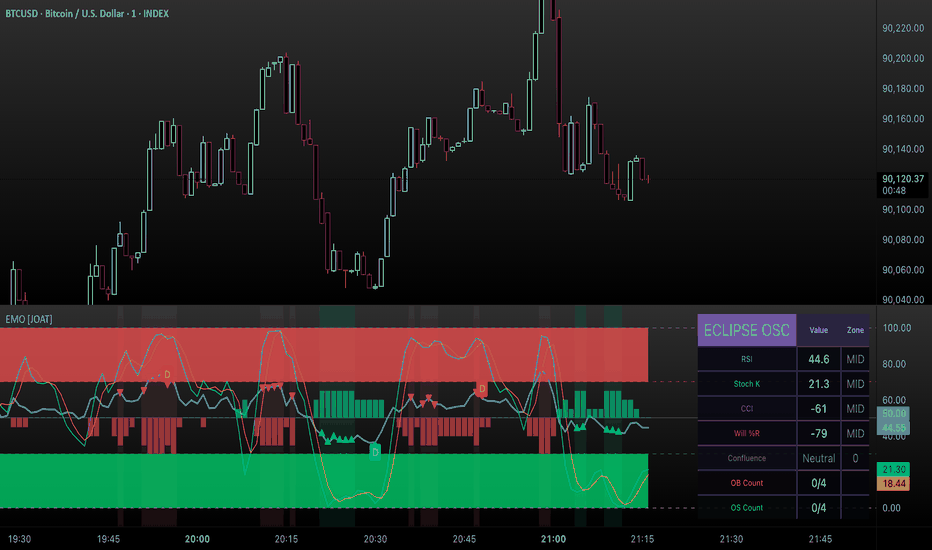The width and height of the screenshot is (932, 550).
Task: Click the 20:00 time axis label
Action: [x=197, y=539]
